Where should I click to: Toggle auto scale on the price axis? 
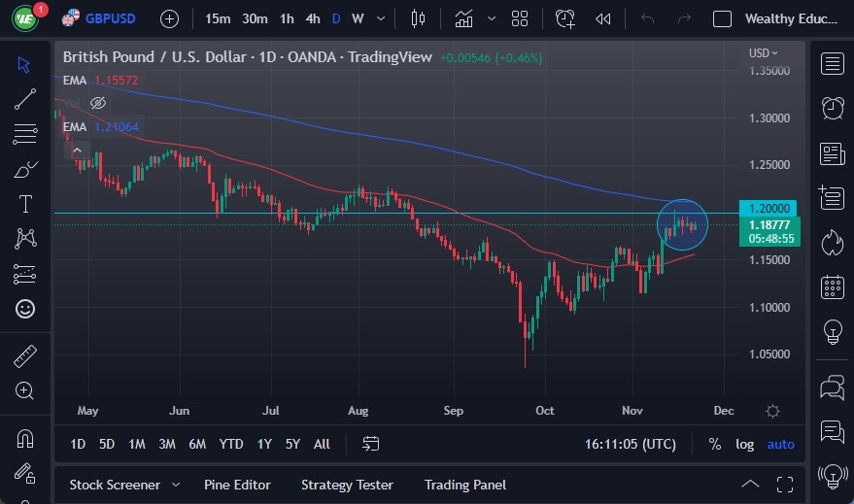tap(780, 444)
